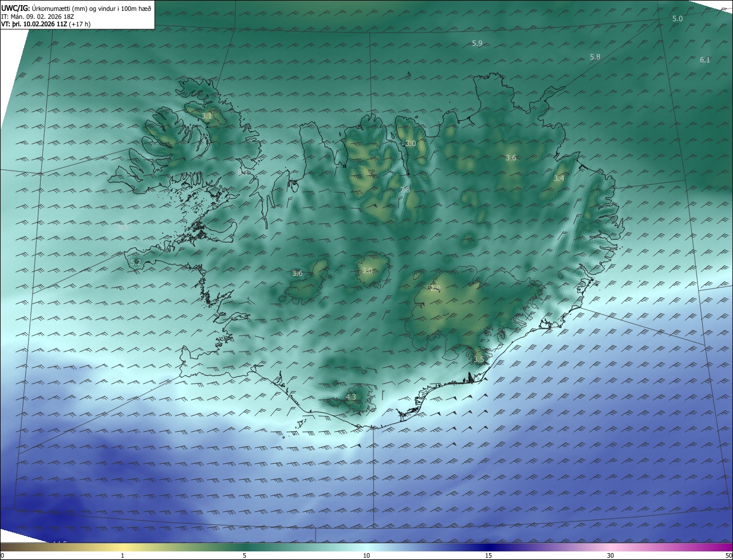
Task: Click the 3.5 value label
Action: (479, 359)
